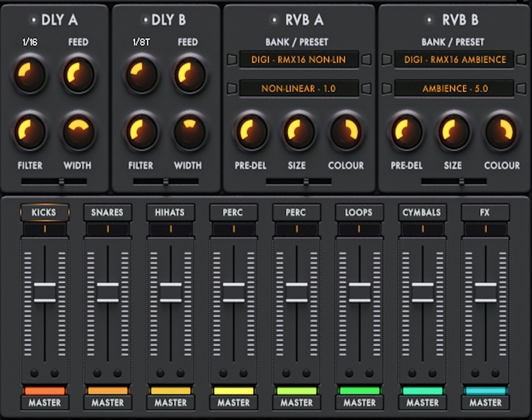Select the KICKS mixer channel
Screen dimensions: 532x420
(44, 213)
